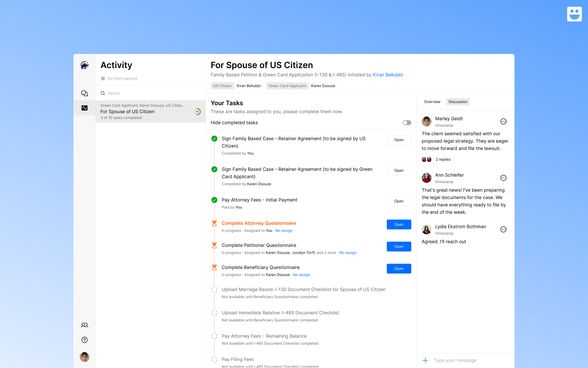This screenshot has height=368, width=588.
Task: Click the plus icon beside message field
Action: pyautogui.click(x=425, y=360)
